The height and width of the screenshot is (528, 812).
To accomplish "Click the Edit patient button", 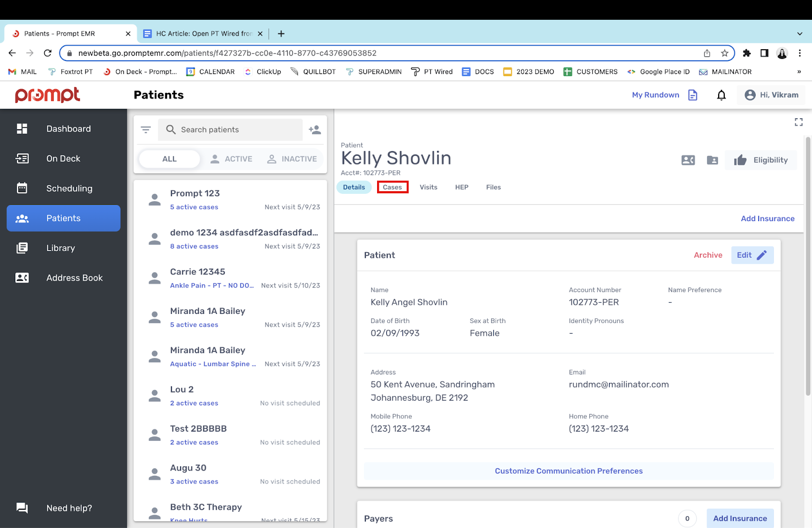I will coord(752,255).
